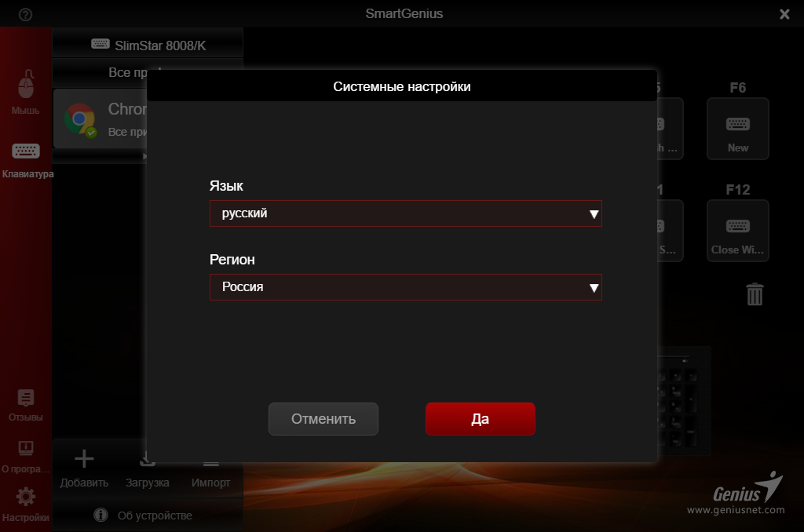804x532 pixels.
Task: Open the Мышь (mouse) section
Action: pyautogui.click(x=26, y=93)
